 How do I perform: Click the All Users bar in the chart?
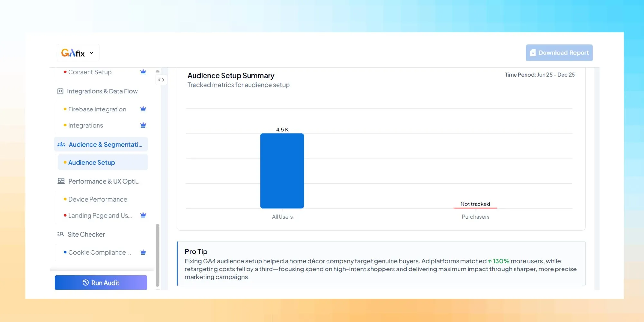[x=282, y=170]
